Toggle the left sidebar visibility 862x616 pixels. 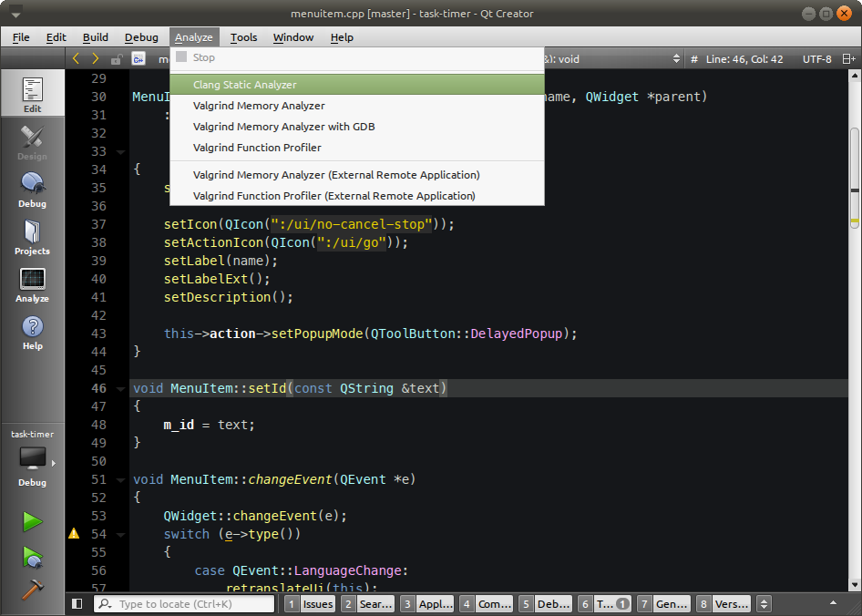point(77,604)
